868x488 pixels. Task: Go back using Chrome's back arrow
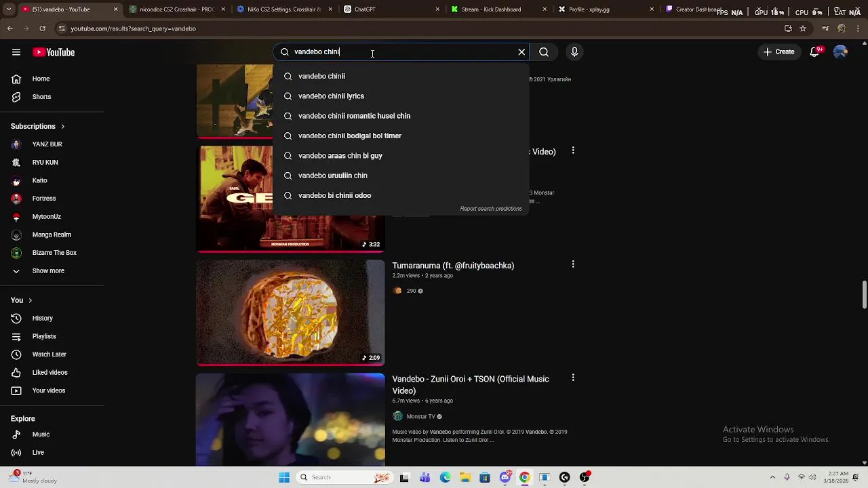tap(9, 28)
